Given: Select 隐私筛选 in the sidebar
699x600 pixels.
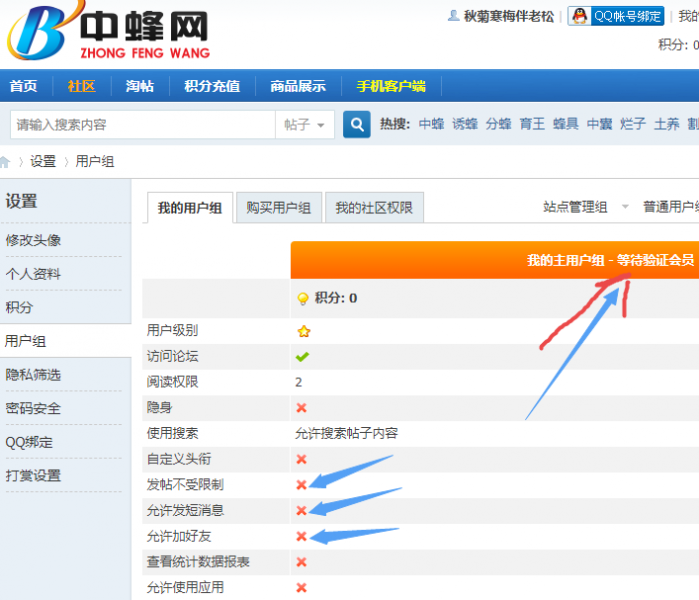Looking at the screenshot, I should (33, 375).
